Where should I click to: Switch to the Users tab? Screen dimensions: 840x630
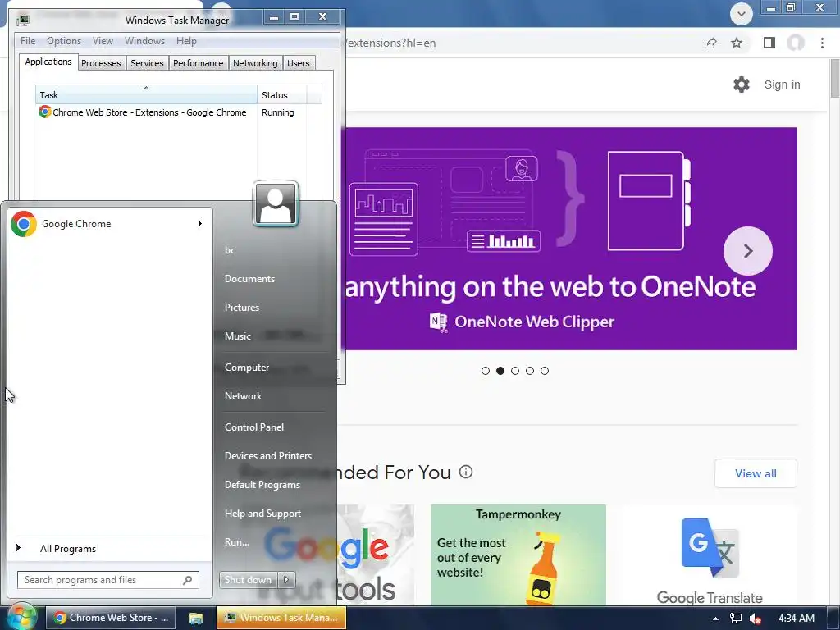click(299, 63)
